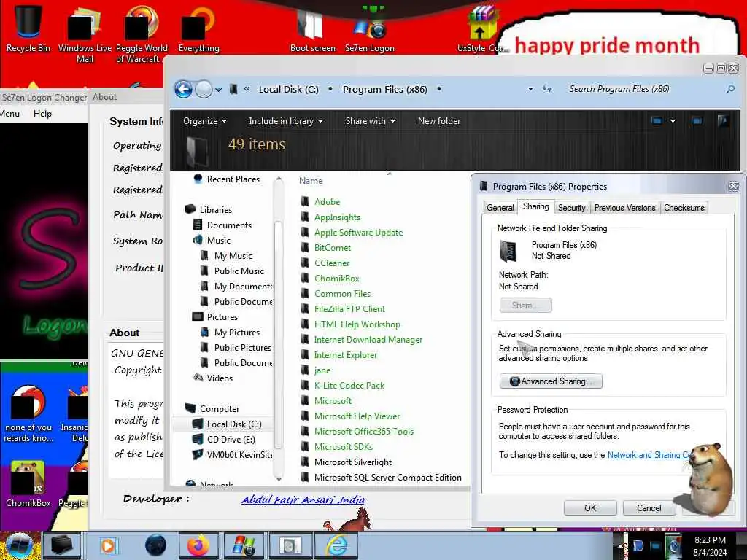Open media player taskbar icon
This screenshot has width=747, height=560.
point(109,545)
